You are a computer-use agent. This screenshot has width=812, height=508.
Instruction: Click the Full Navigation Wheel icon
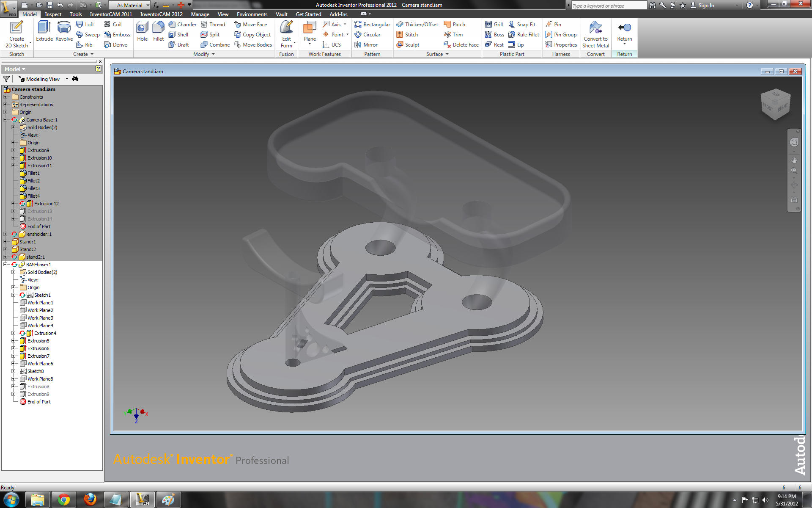point(794,143)
